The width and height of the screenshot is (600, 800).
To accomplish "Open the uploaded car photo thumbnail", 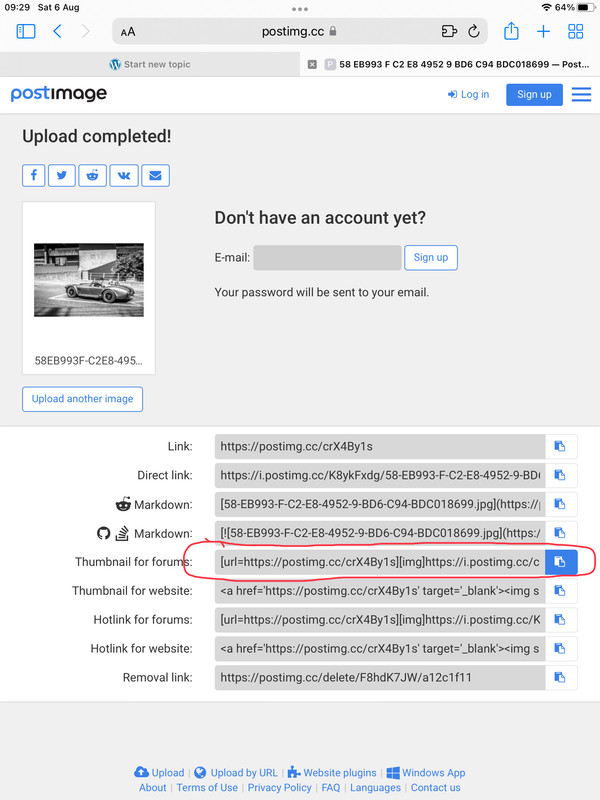I will pos(89,280).
